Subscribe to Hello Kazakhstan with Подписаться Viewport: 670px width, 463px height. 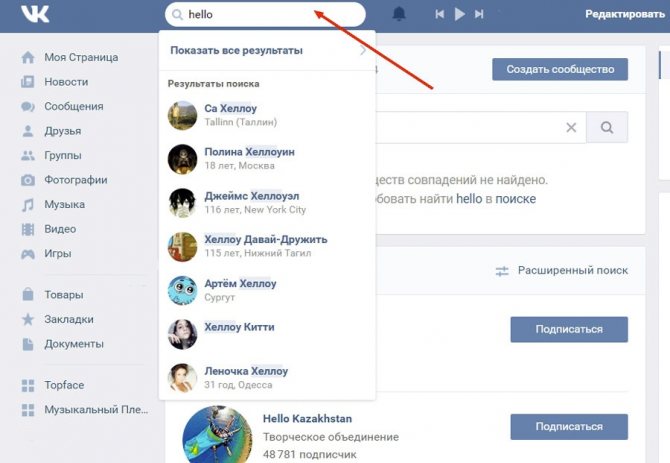[x=569, y=427]
